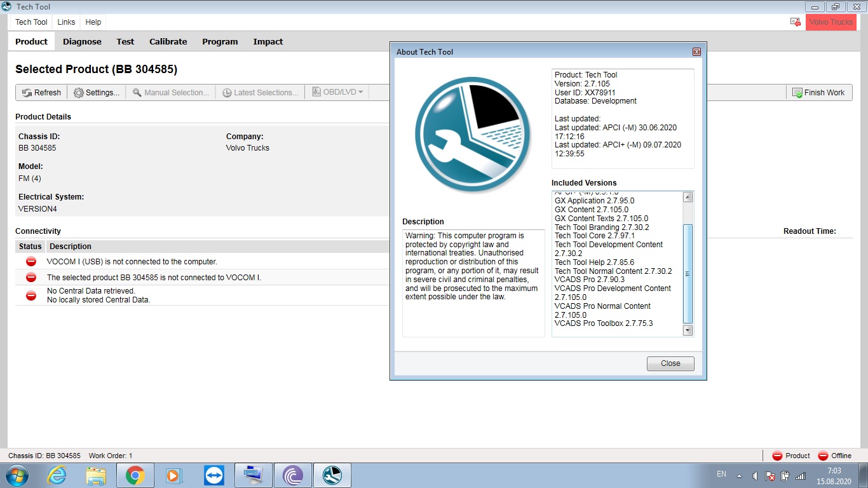
Task: Switch to the Calibrate tab
Action: coord(168,42)
